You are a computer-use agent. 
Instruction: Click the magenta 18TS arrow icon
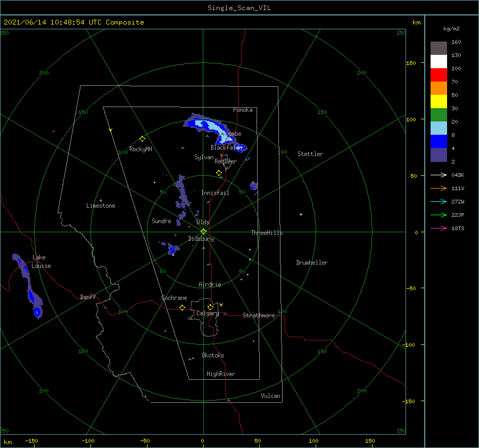click(x=439, y=228)
